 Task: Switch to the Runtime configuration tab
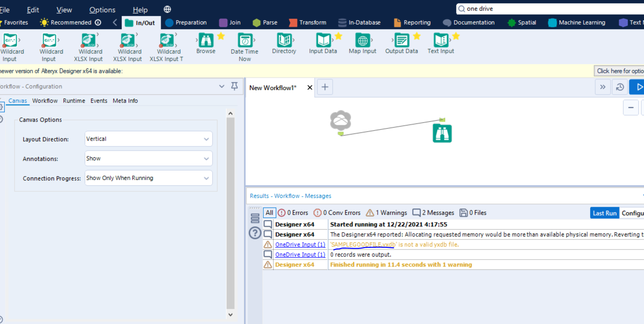point(74,101)
